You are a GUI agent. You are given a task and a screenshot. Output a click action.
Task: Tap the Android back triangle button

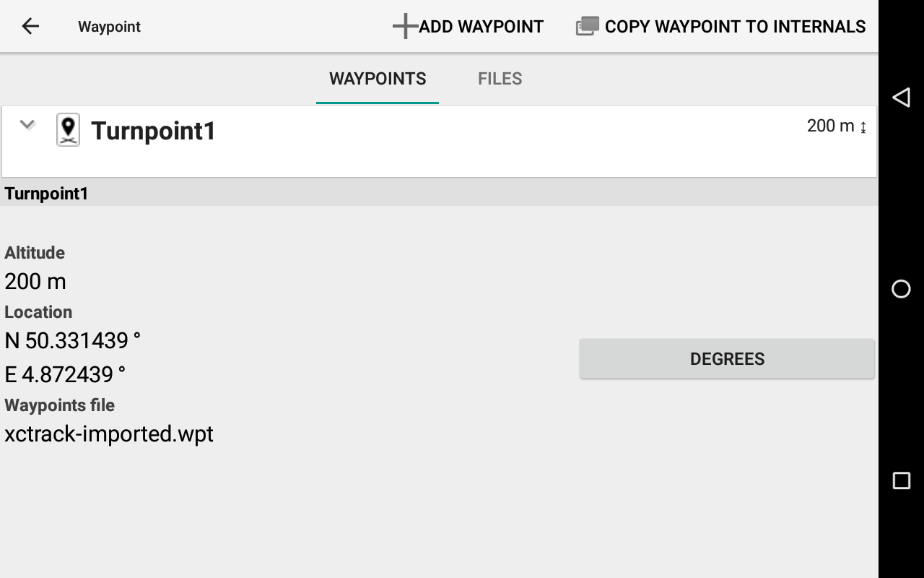[901, 98]
